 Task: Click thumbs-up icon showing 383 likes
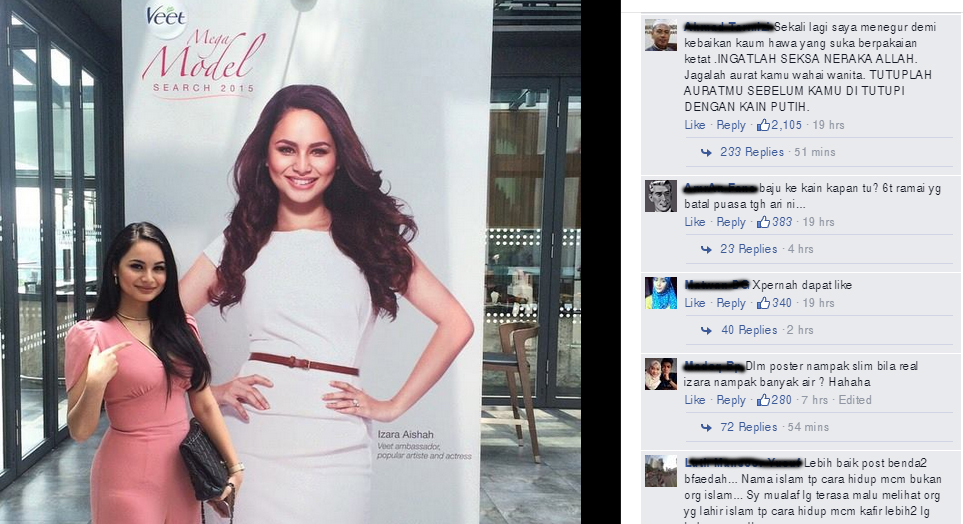[x=763, y=222]
